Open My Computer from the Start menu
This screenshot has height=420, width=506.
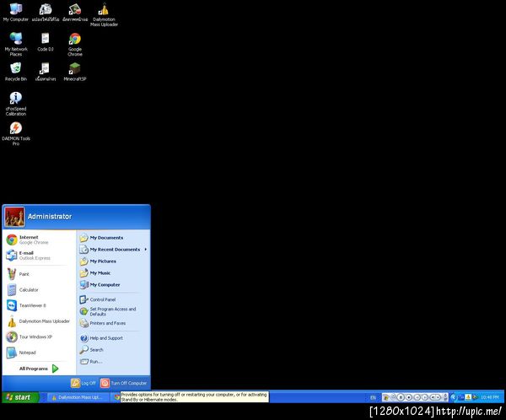(x=113, y=285)
